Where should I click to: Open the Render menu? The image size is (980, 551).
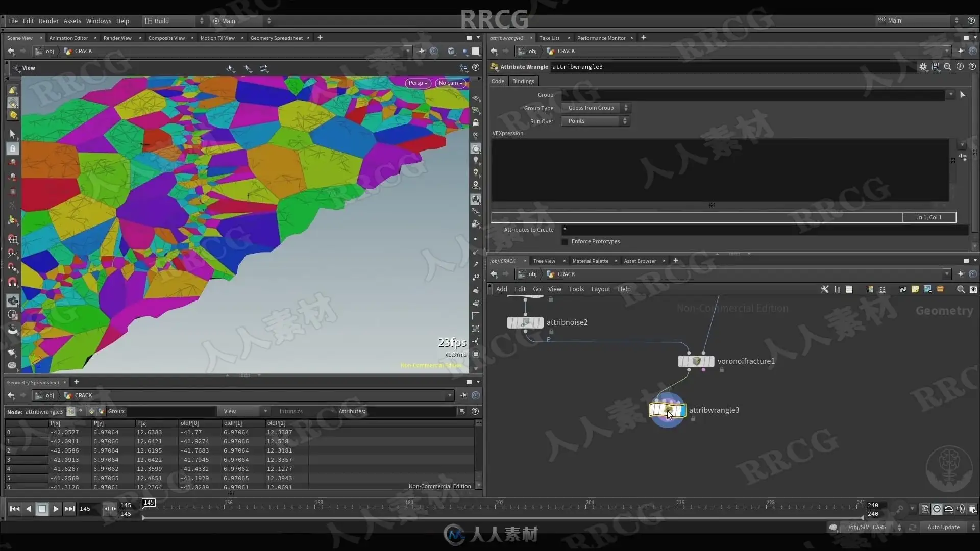(48, 21)
